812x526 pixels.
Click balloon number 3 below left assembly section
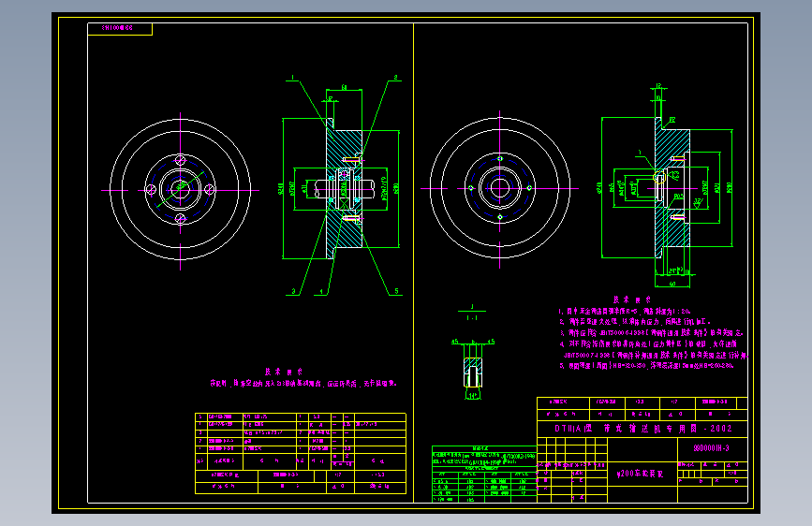click(293, 291)
